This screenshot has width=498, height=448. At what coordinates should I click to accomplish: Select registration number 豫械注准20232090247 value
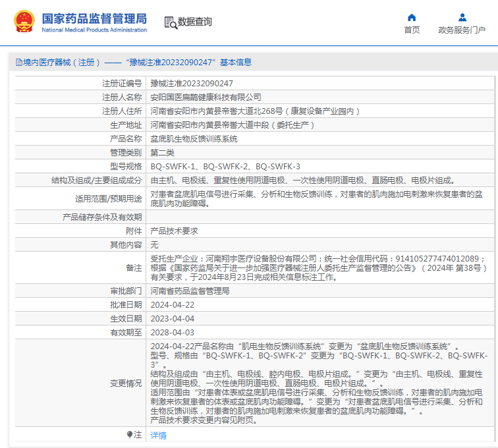[x=192, y=84]
